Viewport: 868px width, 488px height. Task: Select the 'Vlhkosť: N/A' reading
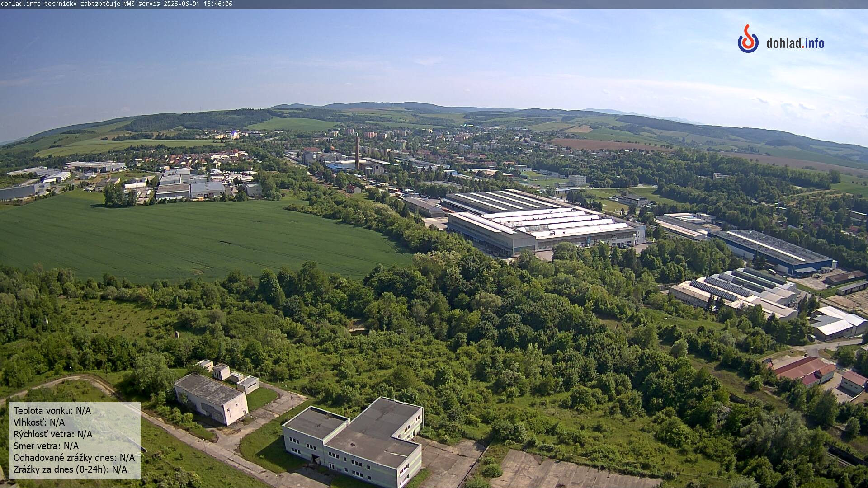(39, 422)
